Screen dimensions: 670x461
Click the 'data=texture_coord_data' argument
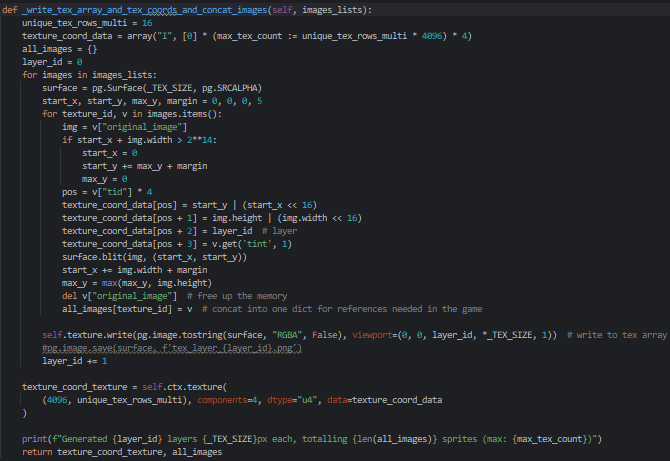click(385, 400)
